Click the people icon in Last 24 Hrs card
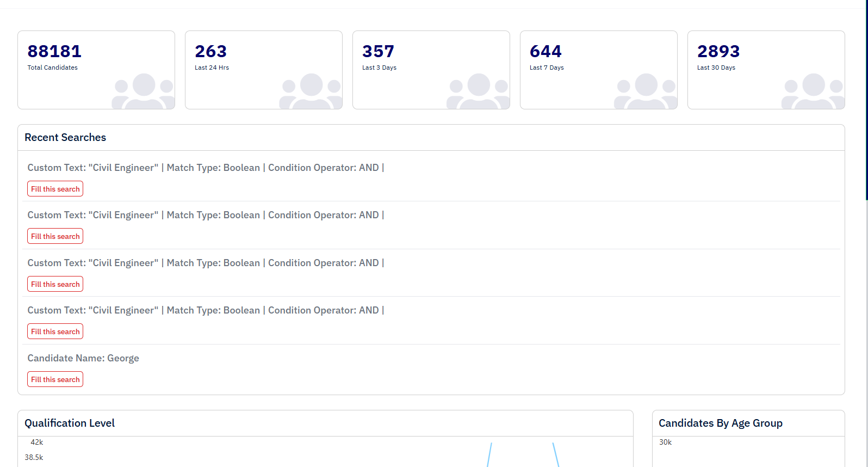This screenshot has height=467, width=868. [311, 91]
